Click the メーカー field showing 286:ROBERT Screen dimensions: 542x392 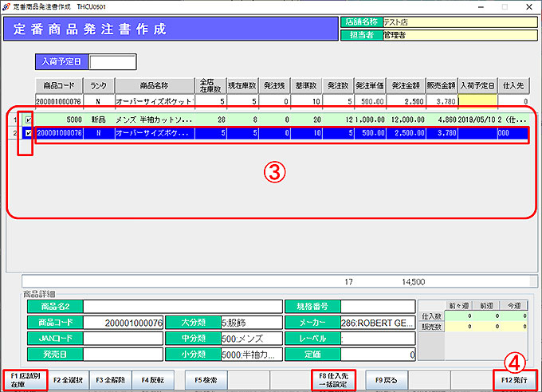pyautogui.click(x=378, y=323)
